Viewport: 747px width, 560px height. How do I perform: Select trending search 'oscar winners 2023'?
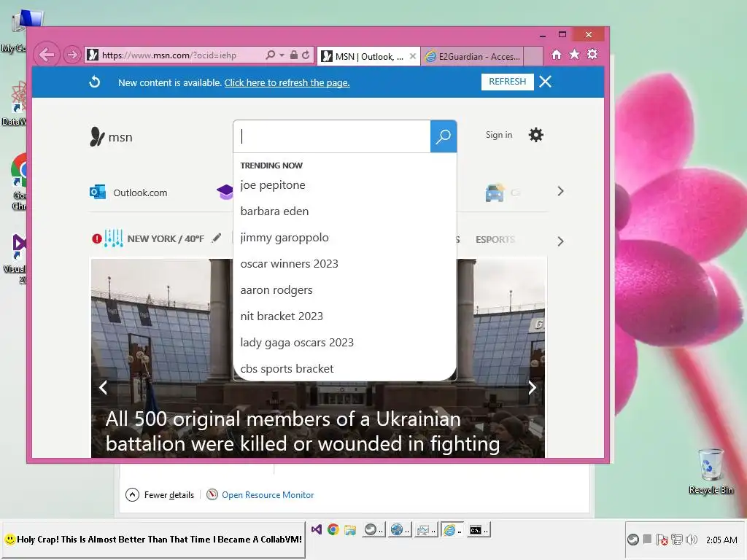click(289, 264)
